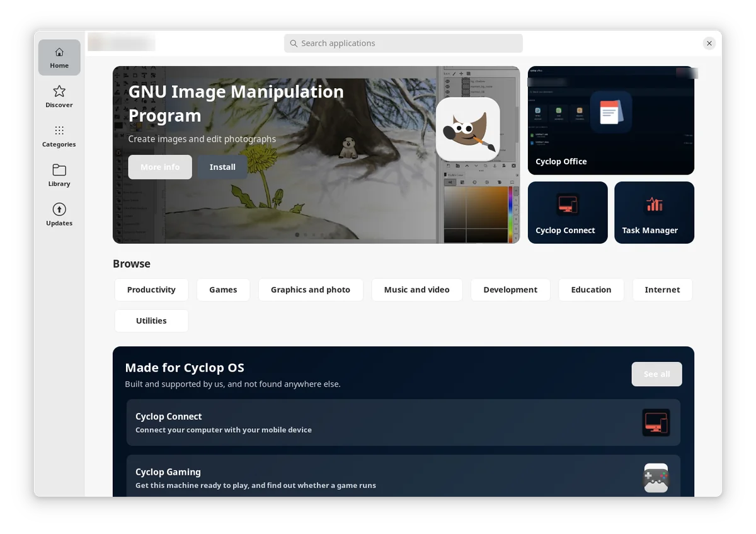Select the Cyclop Gaming list row title

click(x=168, y=472)
